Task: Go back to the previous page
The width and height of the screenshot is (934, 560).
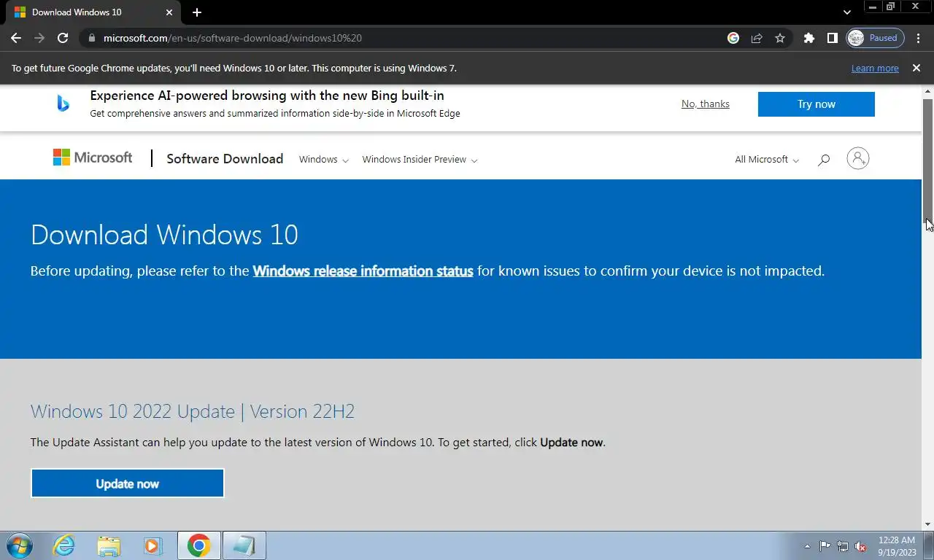Action: coord(16,38)
